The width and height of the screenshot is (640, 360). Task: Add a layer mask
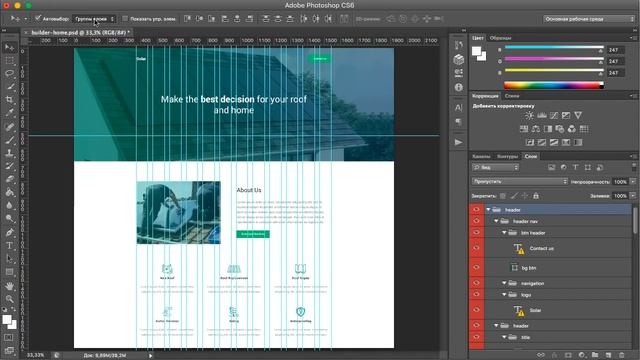coord(568,355)
